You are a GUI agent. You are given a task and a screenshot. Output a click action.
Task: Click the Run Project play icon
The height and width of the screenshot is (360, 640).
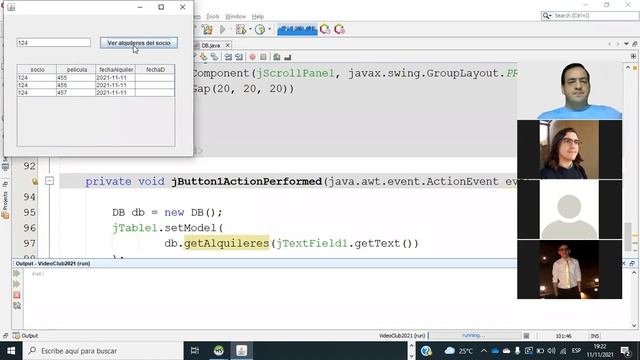coord(223,29)
